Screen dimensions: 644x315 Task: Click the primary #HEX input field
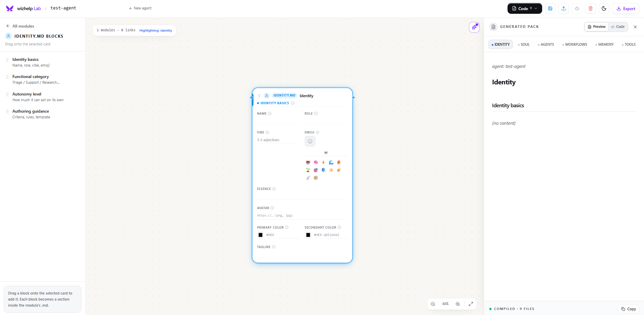point(282,235)
